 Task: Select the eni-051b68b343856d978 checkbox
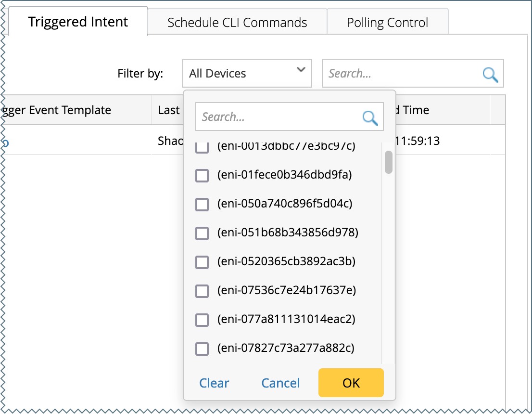click(x=202, y=233)
